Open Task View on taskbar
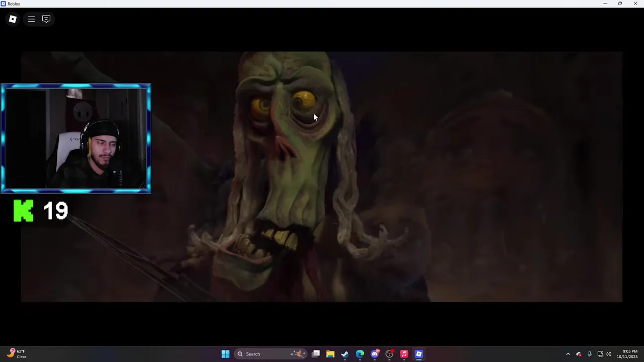The width and height of the screenshot is (644, 362). coord(315,354)
